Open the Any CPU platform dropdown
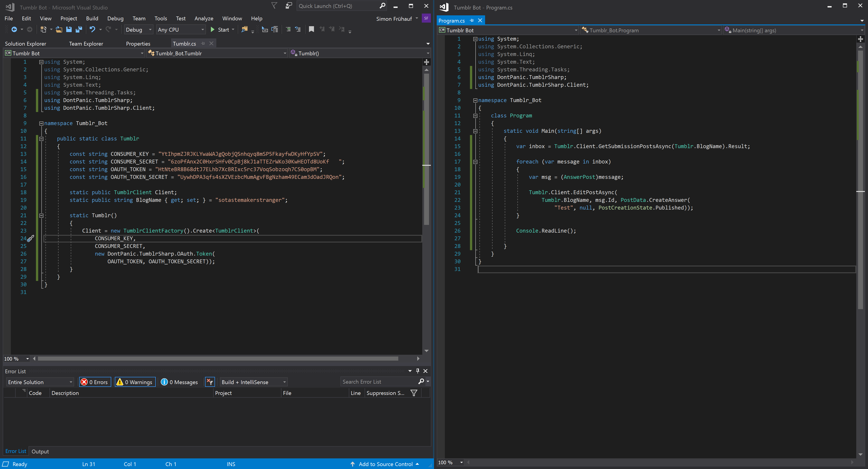The width and height of the screenshot is (868, 469). [x=181, y=30]
